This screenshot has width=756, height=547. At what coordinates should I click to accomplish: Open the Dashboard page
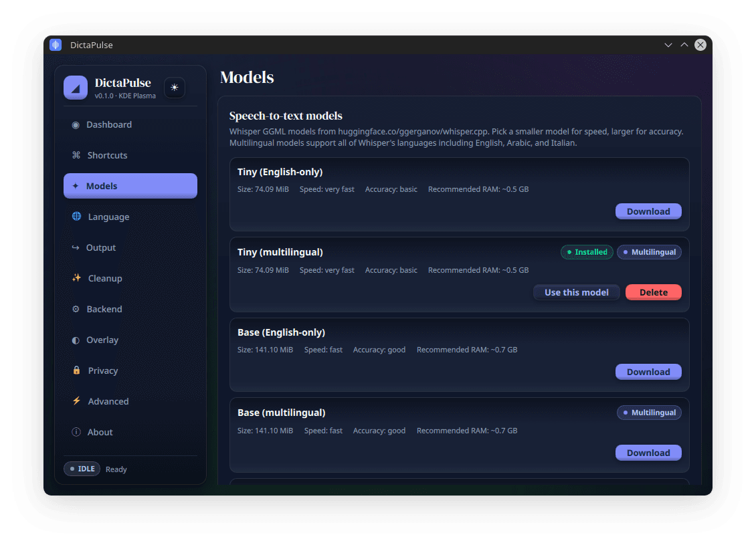point(130,125)
